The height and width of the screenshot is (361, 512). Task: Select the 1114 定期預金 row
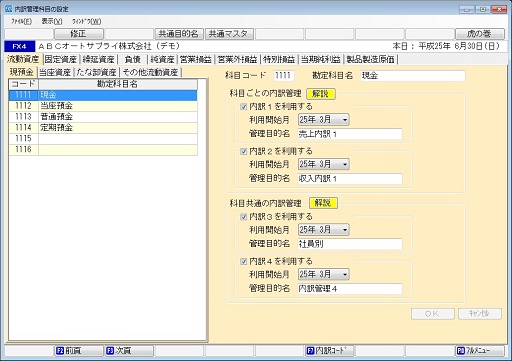[x=103, y=128]
